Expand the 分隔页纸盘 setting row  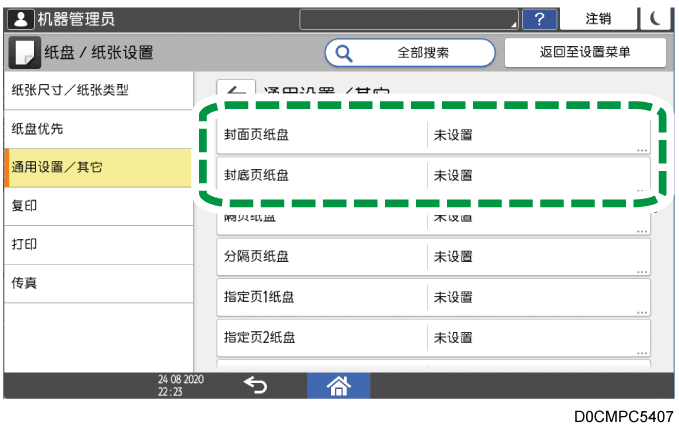[x=433, y=256]
